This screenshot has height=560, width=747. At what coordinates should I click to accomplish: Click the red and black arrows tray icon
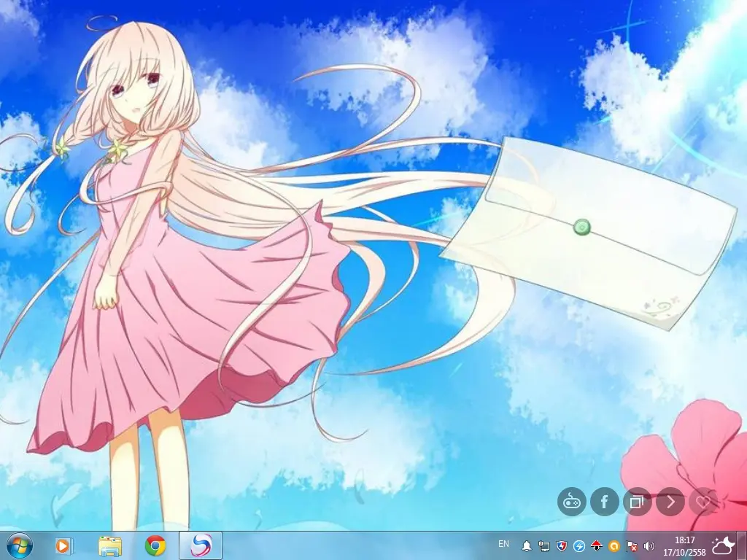tap(597, 546)
